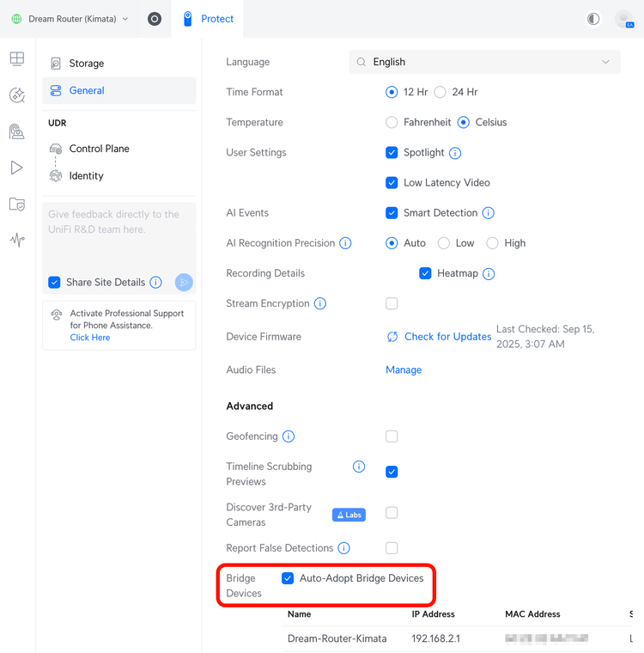
Task: Click the globe icon next to Dream Router
Action: pyautogui.click(x=16, y=19)
